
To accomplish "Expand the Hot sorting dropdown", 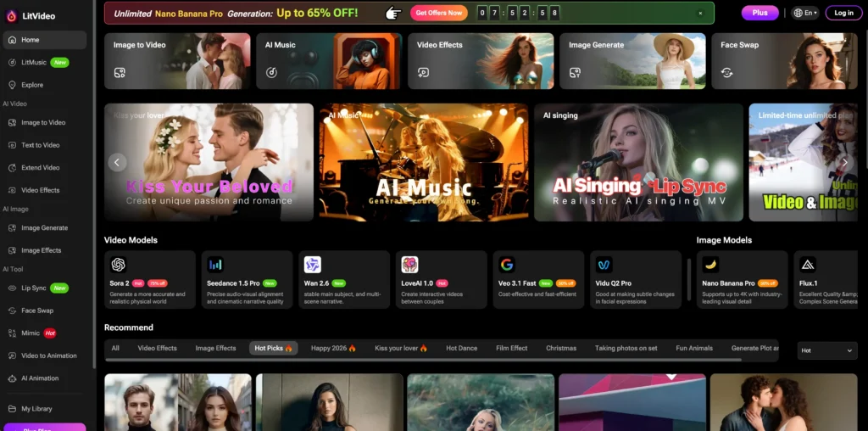I will coord(826,350).
